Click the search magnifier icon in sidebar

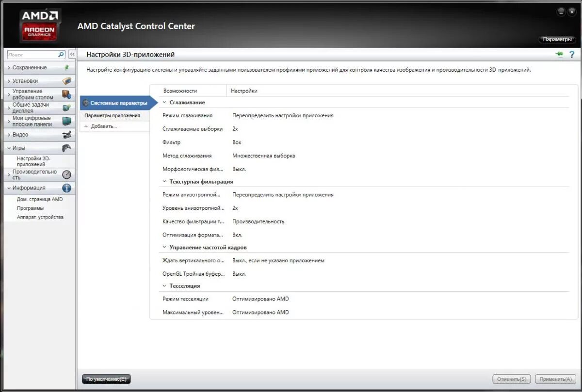(61, 55)
